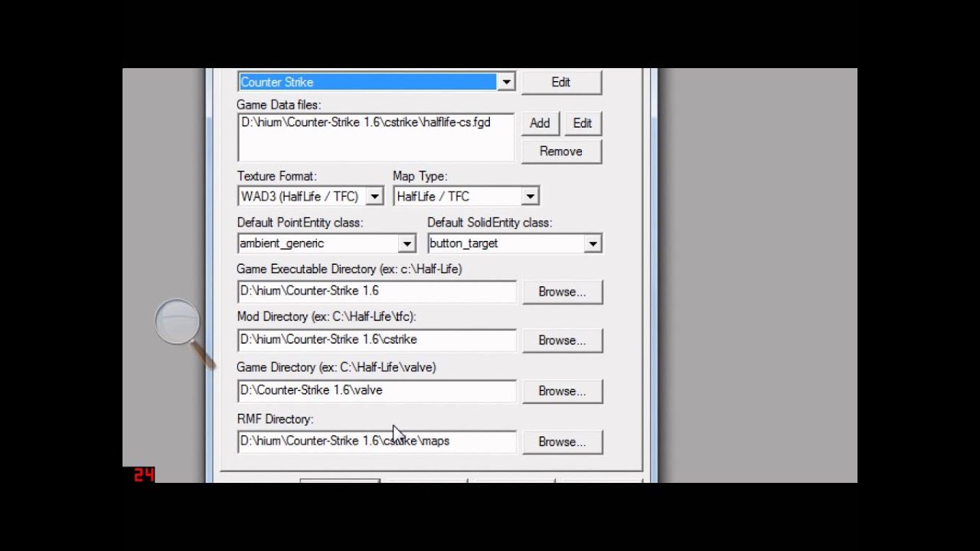Open the Counter Strike configuration dropdown
The width and height of the screenshot is (980, 551).
506,82
